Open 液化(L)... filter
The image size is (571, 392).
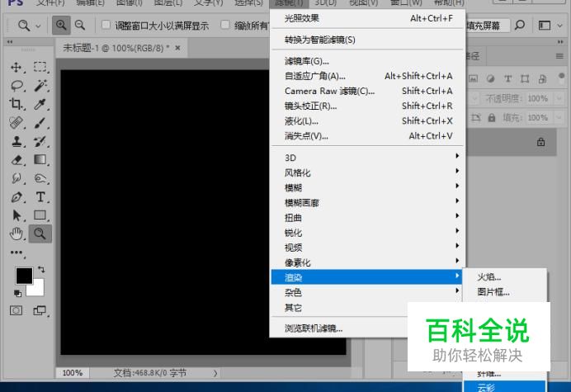coord(367,121)
